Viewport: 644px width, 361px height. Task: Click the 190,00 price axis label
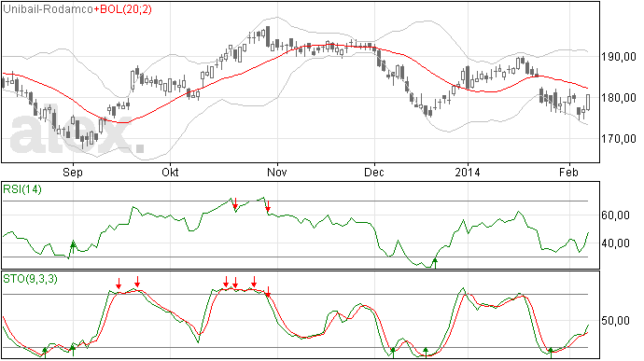[x=619, y=57]
